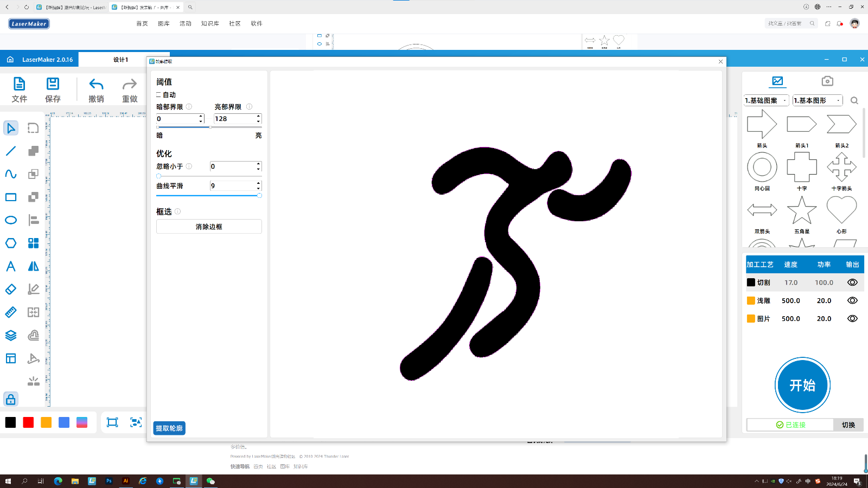The height and width of the screenshot is (488, 868).
Task: Select the red color swatch
Action: click(28, 422)
